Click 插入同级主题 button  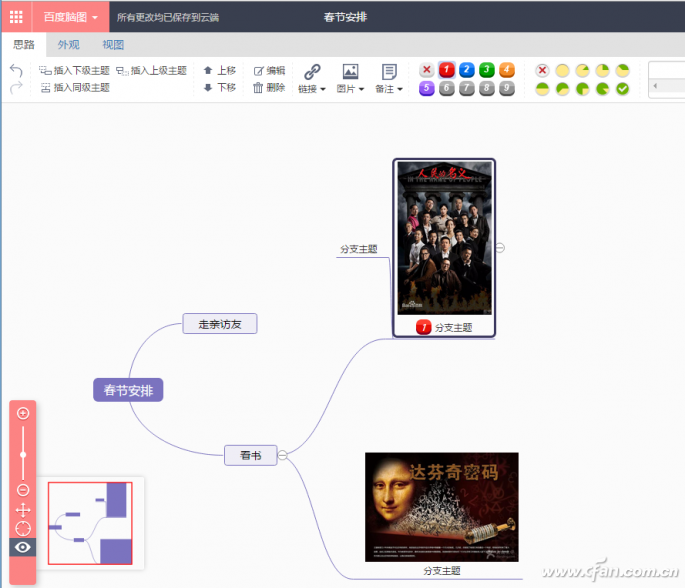coord(75,87)
